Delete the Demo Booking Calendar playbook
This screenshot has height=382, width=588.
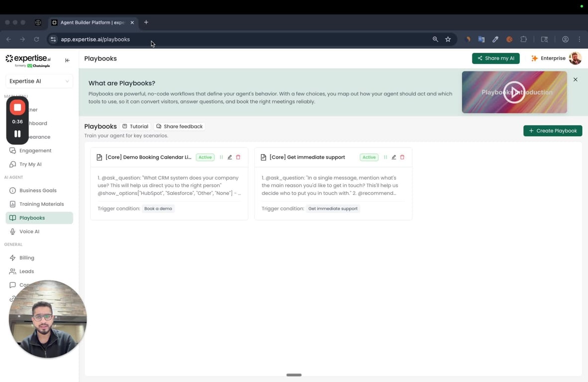pos(238,158)
